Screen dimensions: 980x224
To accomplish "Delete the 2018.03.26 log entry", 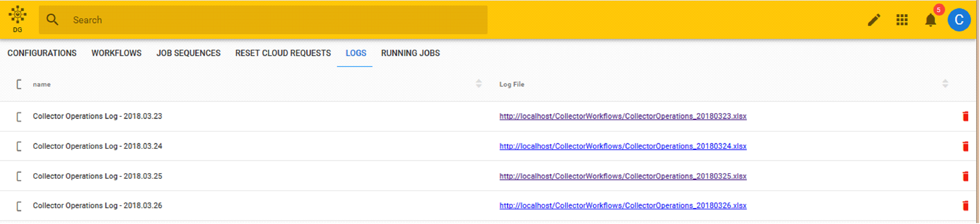I will tap(965, 206).
